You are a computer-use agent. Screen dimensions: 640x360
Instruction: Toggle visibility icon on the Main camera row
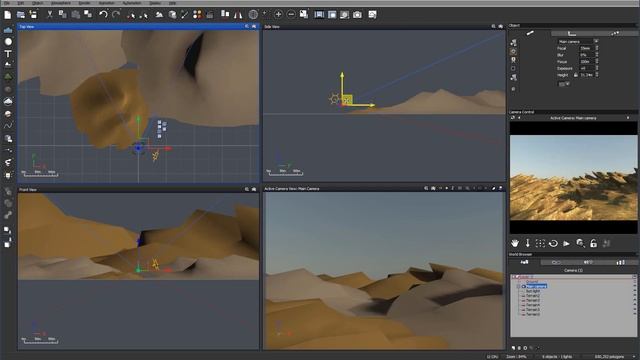tap(635, 286)
